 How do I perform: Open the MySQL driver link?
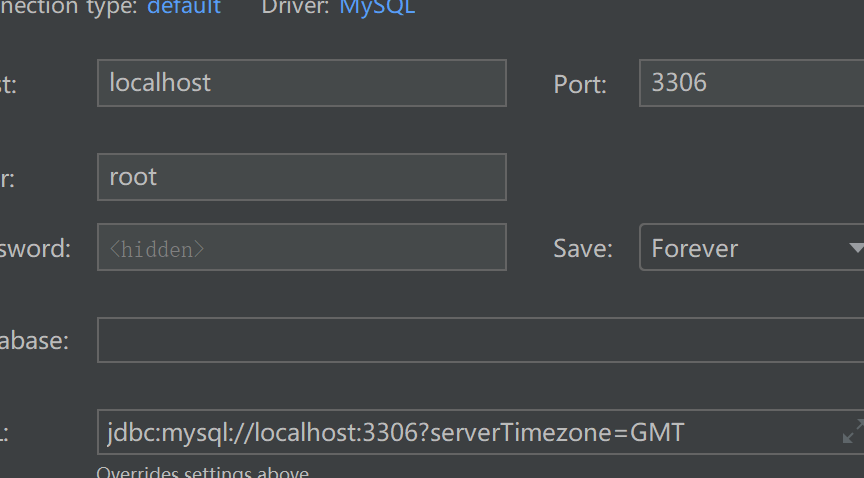point(377,7)
